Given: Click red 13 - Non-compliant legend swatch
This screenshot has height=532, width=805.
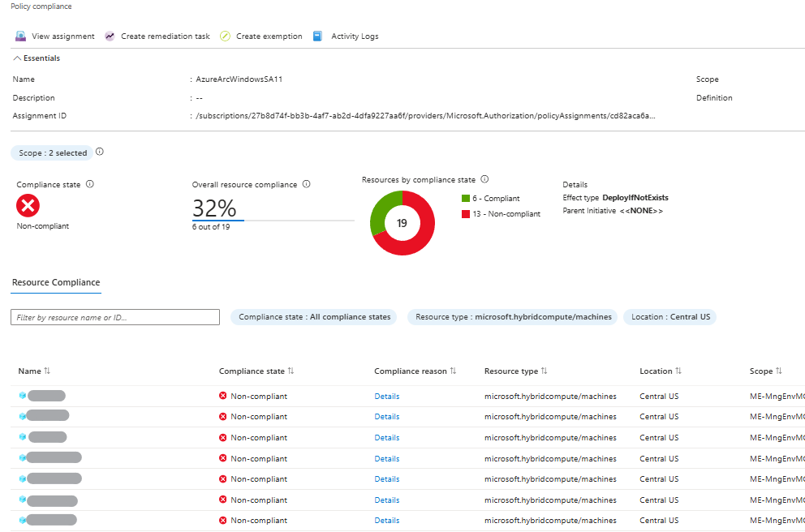Looking at the screenshot, I should tap(466, 214).
